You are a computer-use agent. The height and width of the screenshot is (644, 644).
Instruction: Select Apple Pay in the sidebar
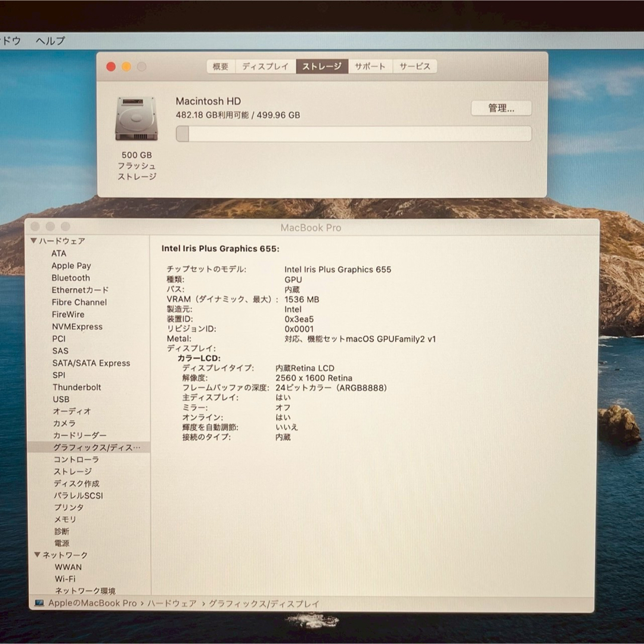coord(71,266)
